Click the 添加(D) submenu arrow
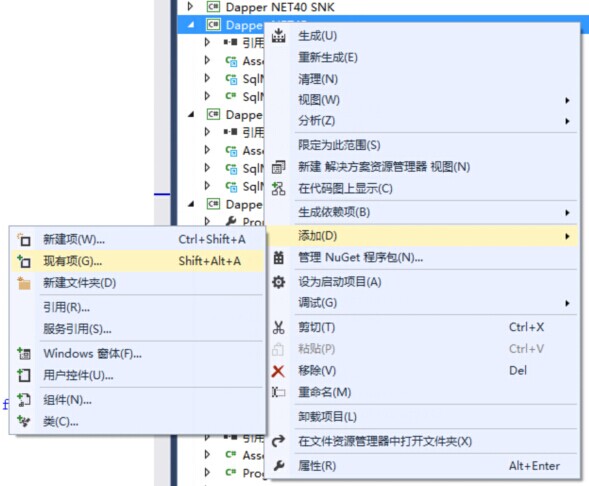The width and height of the screenshot is (589, 486). [x=567, y=236]
